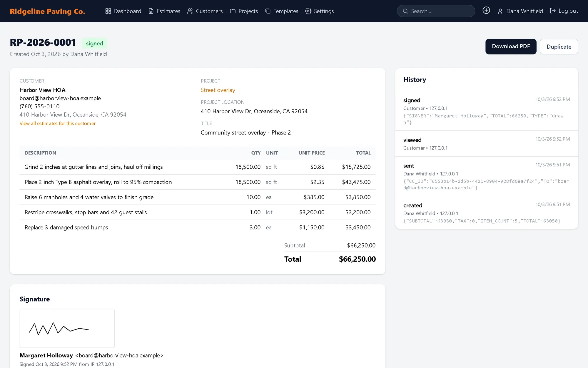
Task: Click the log out arrow icon
Action: point(553,11)
